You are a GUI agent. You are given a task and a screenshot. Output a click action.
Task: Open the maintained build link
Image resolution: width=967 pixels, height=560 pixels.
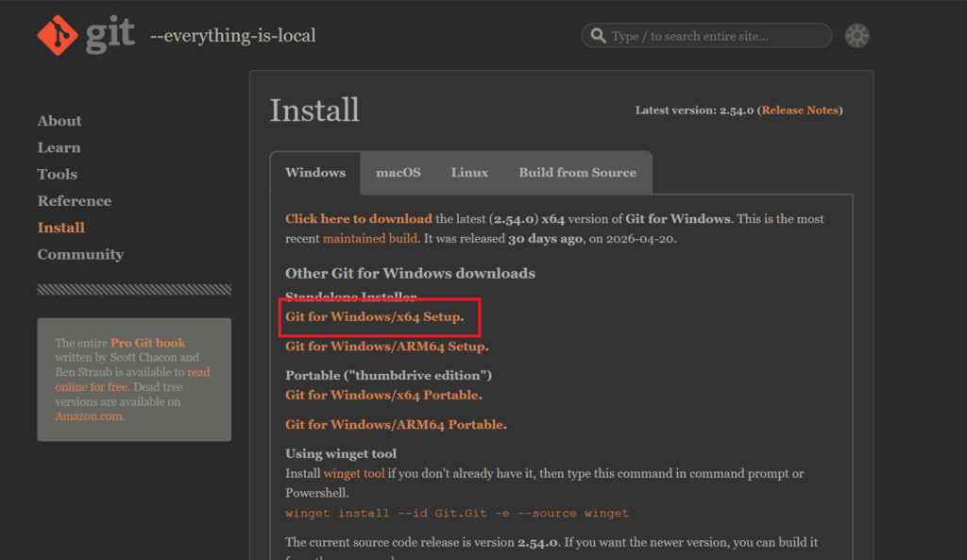(370, 239)
